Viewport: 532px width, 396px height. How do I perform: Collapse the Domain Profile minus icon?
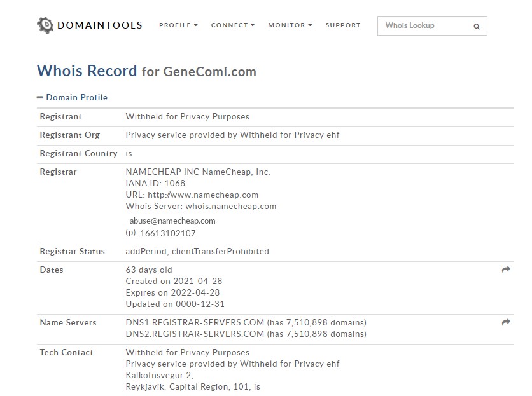click(x=40, y=97)
